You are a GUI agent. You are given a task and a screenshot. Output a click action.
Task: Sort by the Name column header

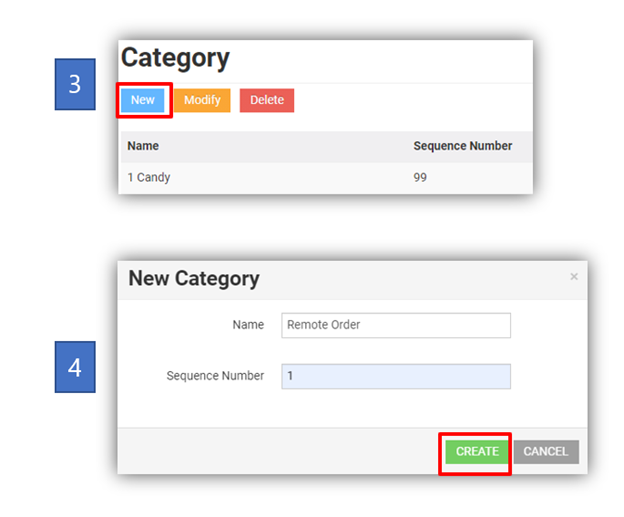[143, 146]
